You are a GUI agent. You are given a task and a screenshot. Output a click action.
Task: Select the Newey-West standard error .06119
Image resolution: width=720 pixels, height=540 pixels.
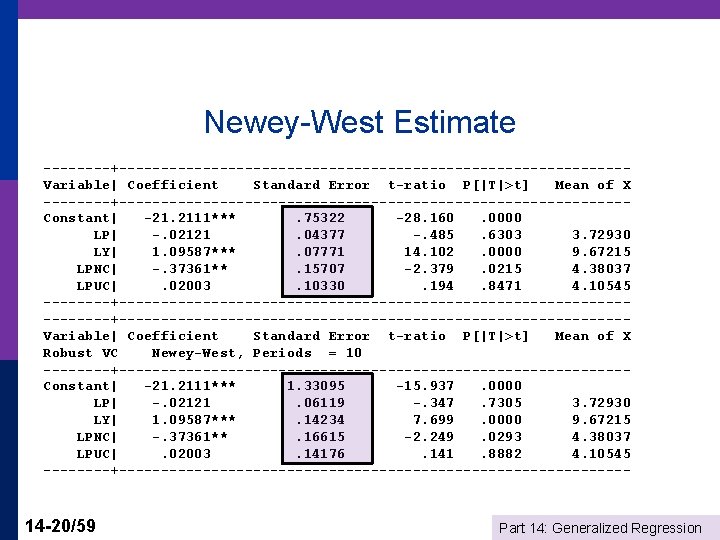tap(320, 403)
